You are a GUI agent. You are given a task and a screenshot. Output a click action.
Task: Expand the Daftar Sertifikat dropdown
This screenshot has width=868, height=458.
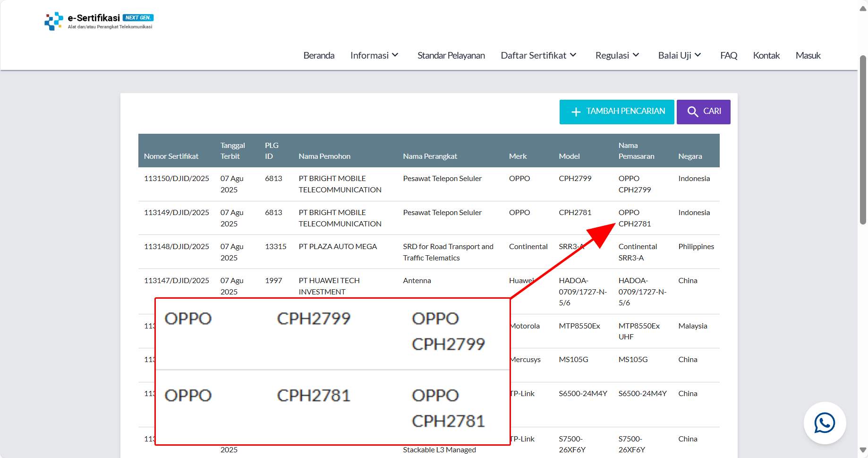pos(538,55)
